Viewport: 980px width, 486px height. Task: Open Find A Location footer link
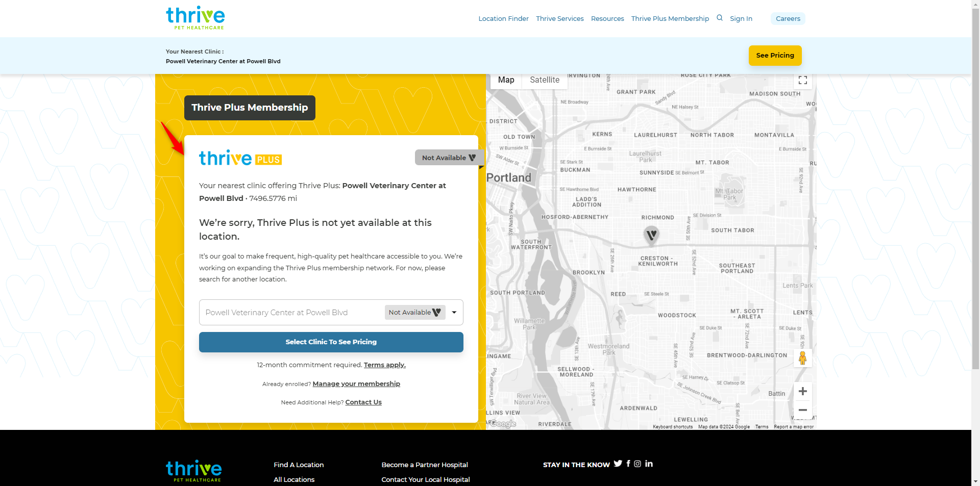coord(299,465)
